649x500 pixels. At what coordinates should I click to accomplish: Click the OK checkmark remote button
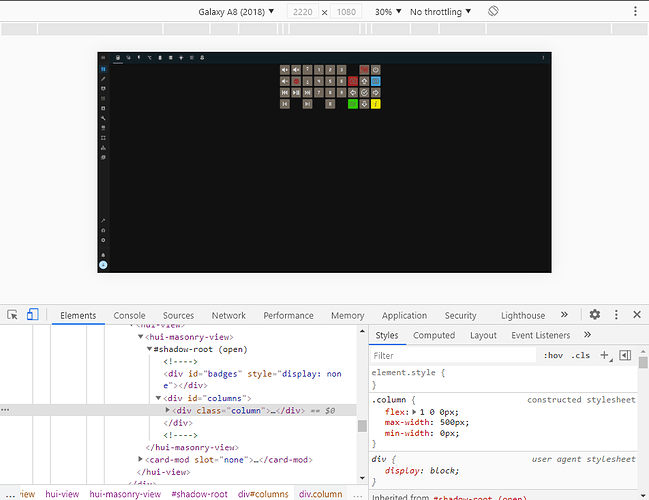[364, 93]
